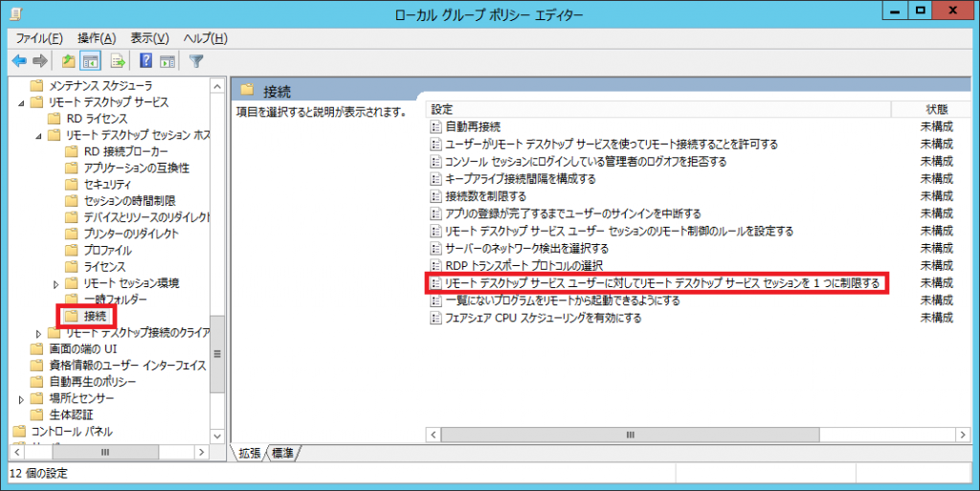Open the Help toolbar icon
This screenshot has height=491, width=980.
[145, 61]
